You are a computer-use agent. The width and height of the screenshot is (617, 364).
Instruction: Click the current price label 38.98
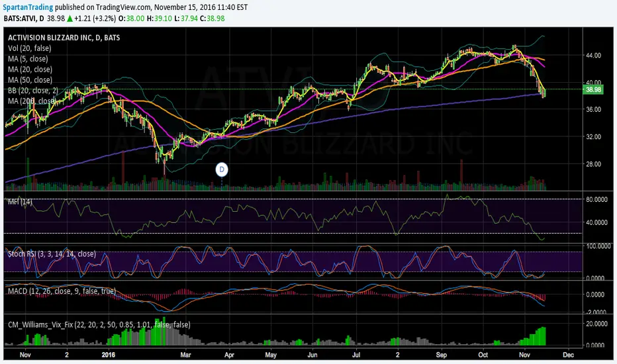pos(593,90)
